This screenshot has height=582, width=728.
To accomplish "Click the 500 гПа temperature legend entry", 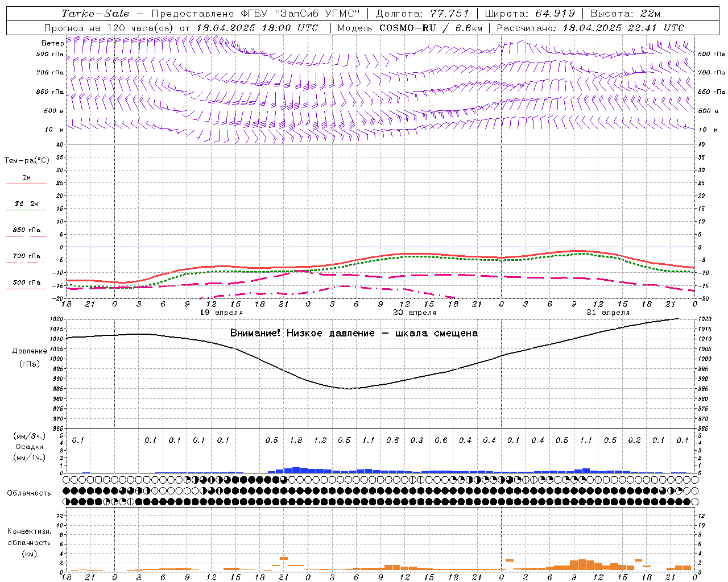I will click(x=26, y=282).
